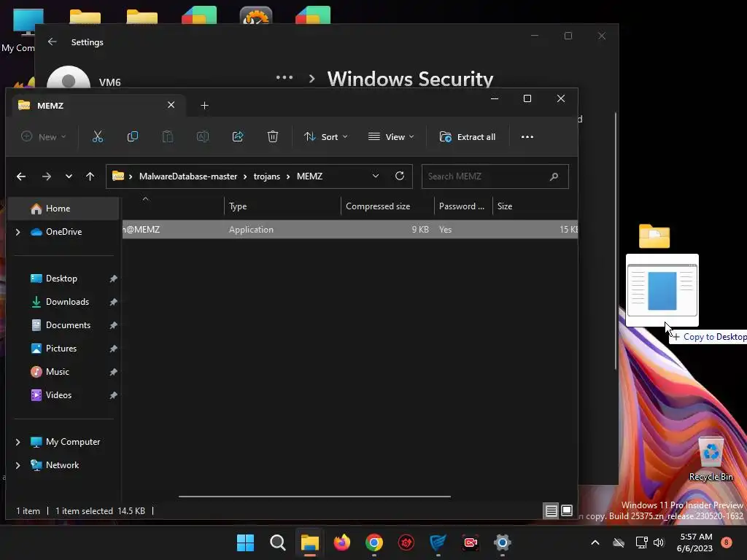The width and height of the screenshot is (747, 560).
Task: Open the Sort dropdown
Action: [x=326, y=136]
